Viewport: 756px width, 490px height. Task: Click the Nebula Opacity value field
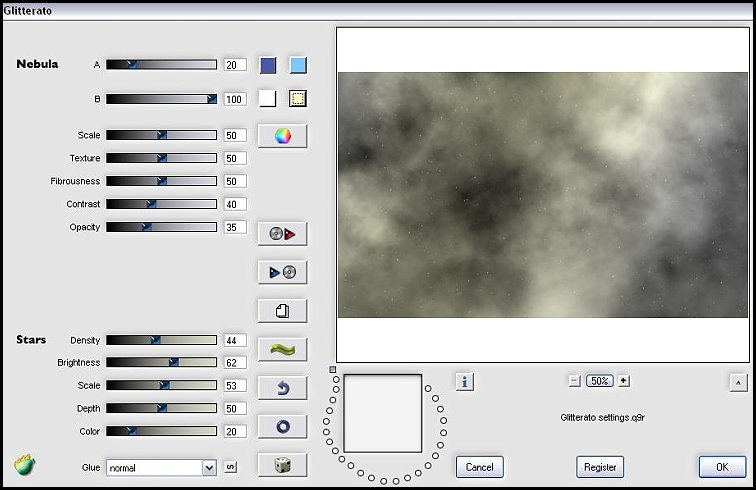tap(235, 227)
